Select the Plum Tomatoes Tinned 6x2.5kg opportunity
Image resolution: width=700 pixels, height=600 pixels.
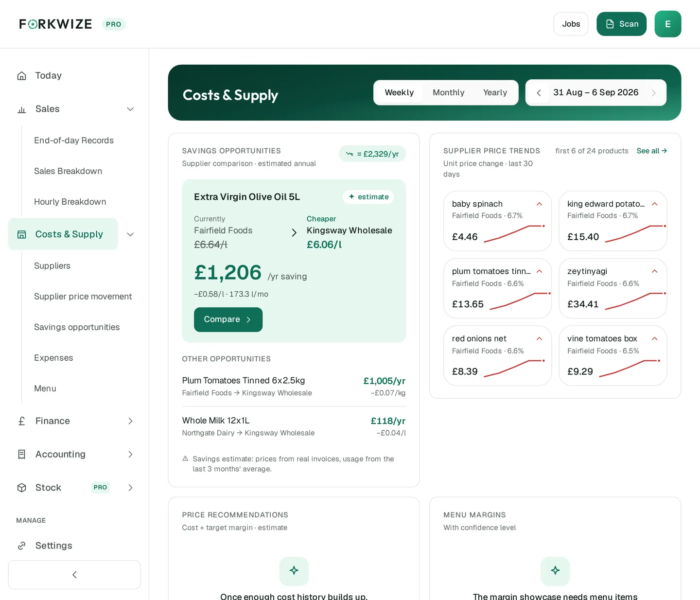point(294,387)
